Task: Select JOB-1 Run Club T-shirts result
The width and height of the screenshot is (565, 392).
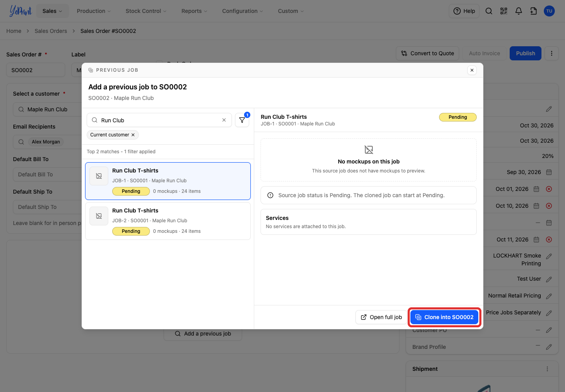Action: (x=168, y=181)
